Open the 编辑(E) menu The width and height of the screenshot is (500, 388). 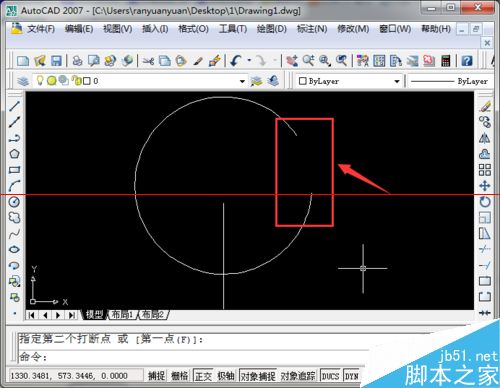click(79, 29)
